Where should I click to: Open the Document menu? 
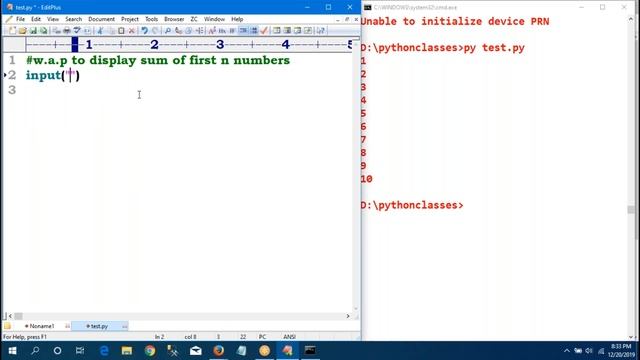(x=101, y=19)
